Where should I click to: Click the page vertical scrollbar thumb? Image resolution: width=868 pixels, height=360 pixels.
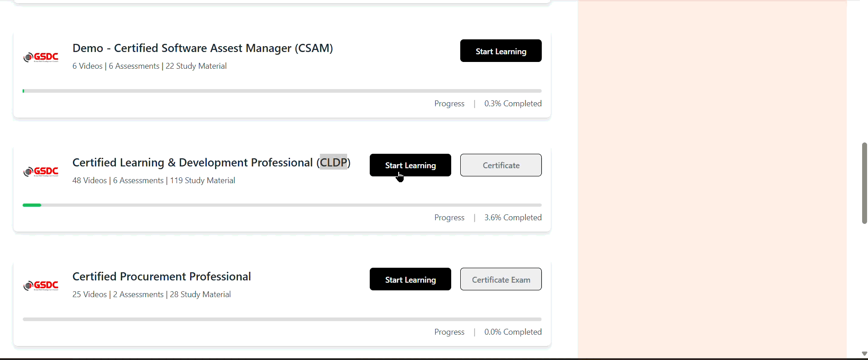864,183
